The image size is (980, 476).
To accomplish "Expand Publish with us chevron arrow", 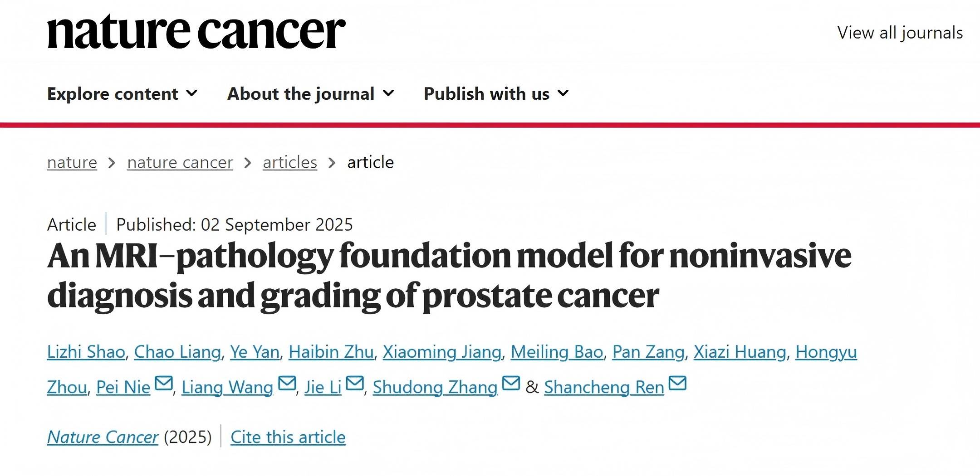I will click(563, 93).
